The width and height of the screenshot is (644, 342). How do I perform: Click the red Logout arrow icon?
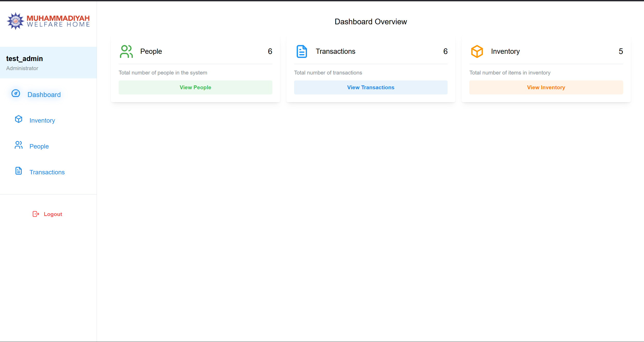pos(36,214)
